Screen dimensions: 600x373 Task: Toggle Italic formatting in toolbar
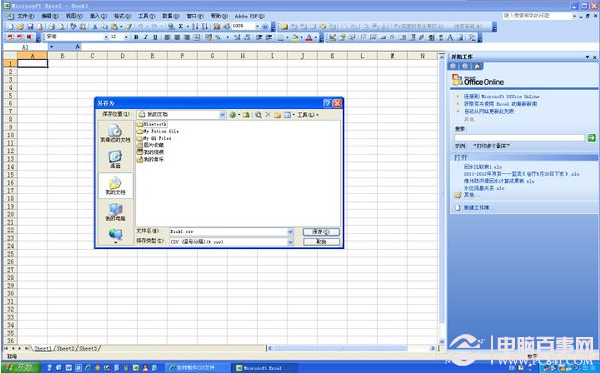[145, 37]
